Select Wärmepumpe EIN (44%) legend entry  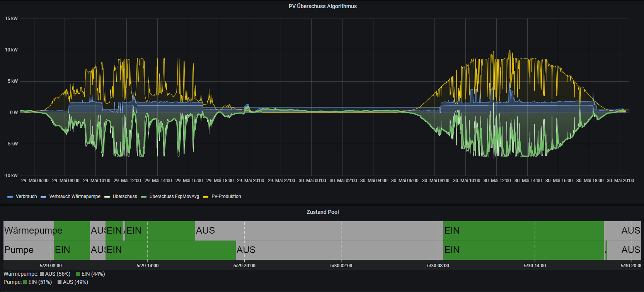click(90, 274)
